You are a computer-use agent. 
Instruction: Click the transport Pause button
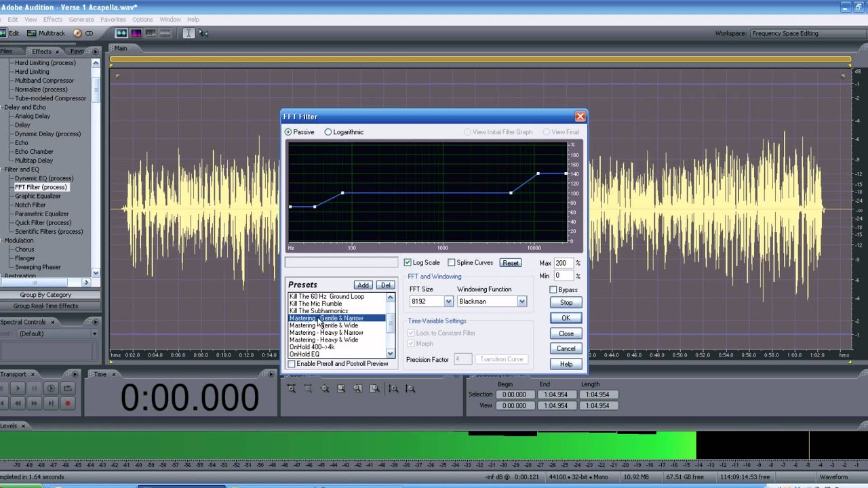(34, 388)
